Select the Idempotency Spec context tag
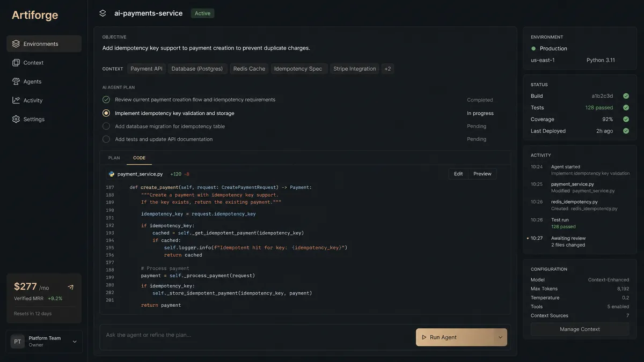 pos(298,69)
